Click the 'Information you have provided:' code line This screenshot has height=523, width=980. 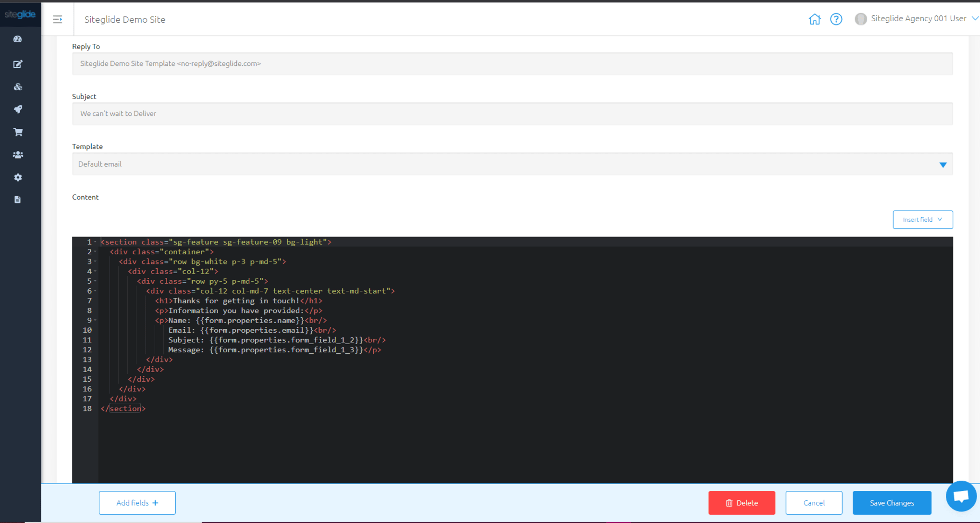(x=239, y=311)
